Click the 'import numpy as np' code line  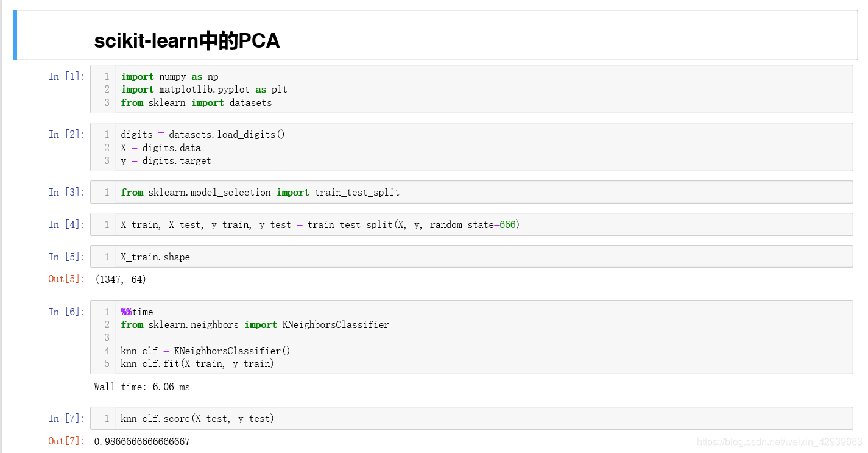(169, 77)
